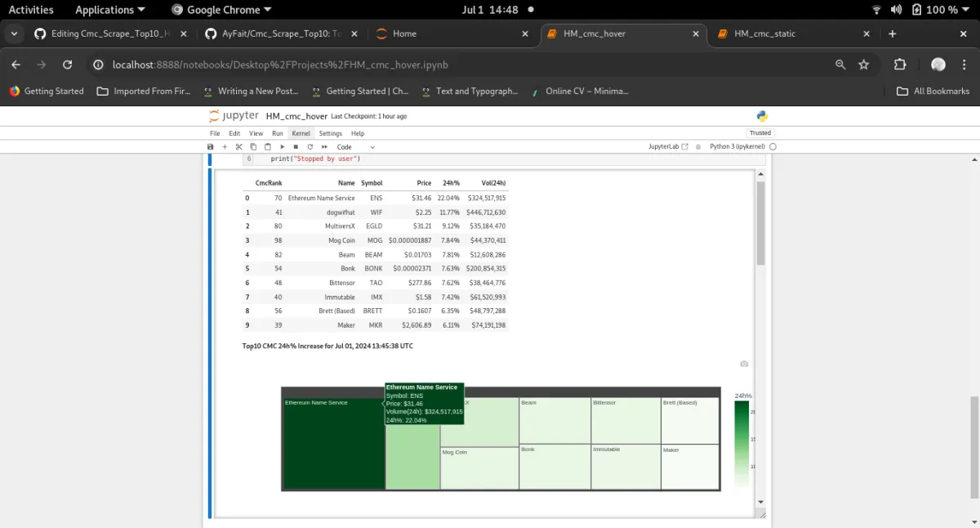Open the Online CV – Minima... bookmark
The image size is (980, 528).
coord(579,91)
